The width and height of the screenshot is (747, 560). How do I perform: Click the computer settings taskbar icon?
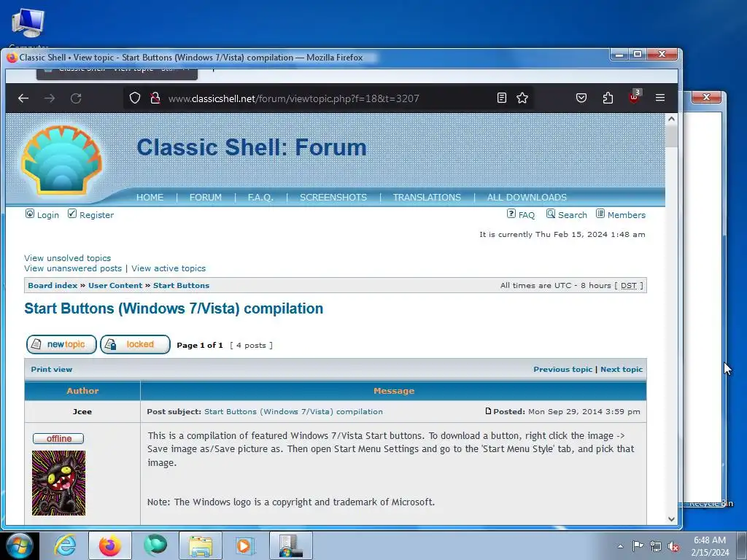click(x=291, y=545)
